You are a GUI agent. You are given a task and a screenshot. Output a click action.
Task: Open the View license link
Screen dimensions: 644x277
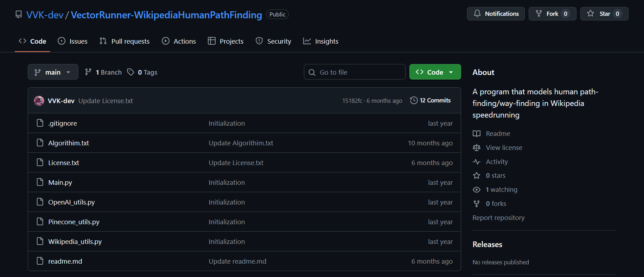point(504,148)
